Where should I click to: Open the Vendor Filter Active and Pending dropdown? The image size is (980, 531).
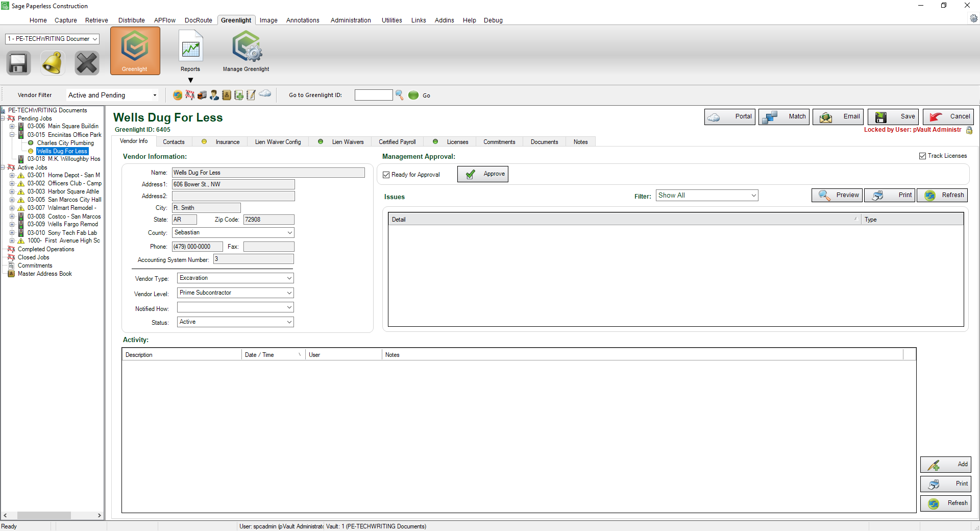coord(112,95)
